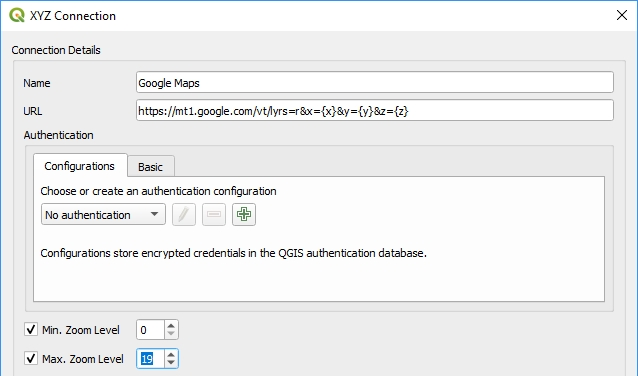This screenshot has width=638, height=376.
Task: Click the pencil edit configuration icon
Action: pos(184,214)
